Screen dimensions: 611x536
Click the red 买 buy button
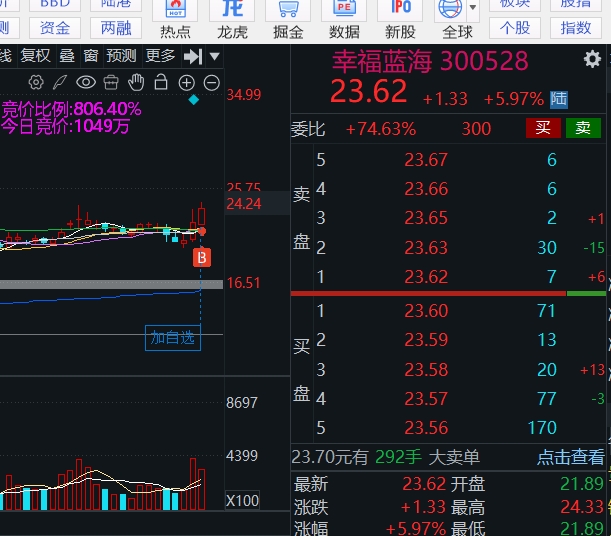pyautogui.click(x=543, y=128)
